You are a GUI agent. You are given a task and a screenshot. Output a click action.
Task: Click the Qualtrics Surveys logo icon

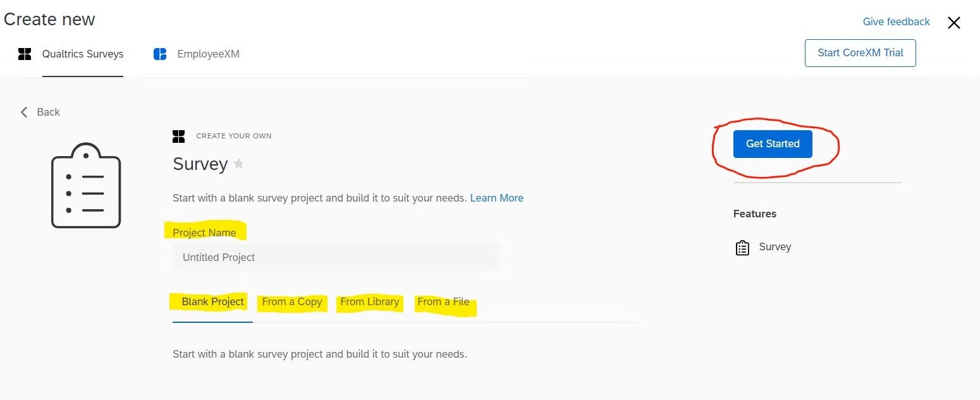(25, 54)
